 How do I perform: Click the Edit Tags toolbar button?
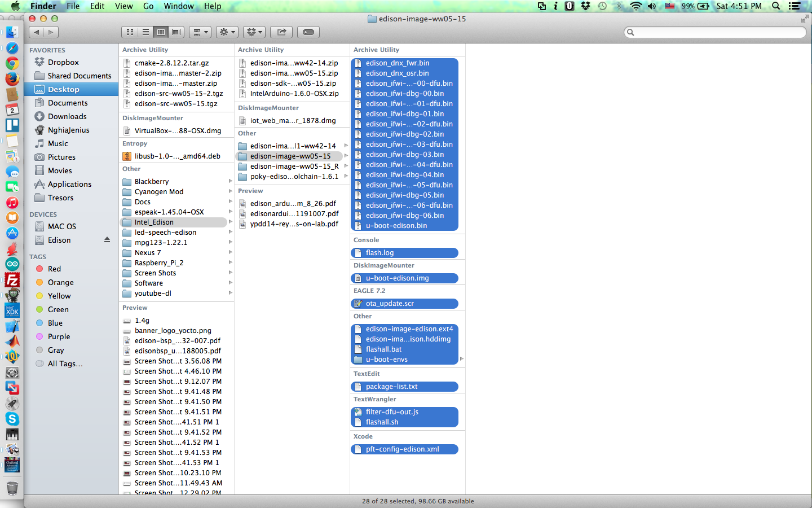tap(308, 32)
